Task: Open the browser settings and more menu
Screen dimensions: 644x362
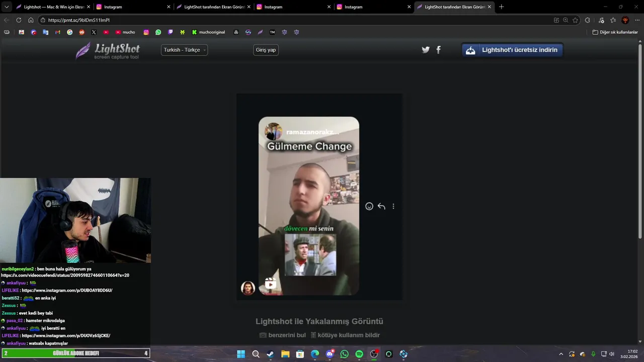Action: coord(637,20)
